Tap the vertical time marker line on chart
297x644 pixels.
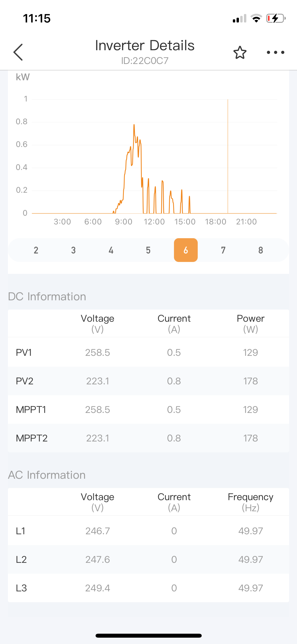[228, 156]
